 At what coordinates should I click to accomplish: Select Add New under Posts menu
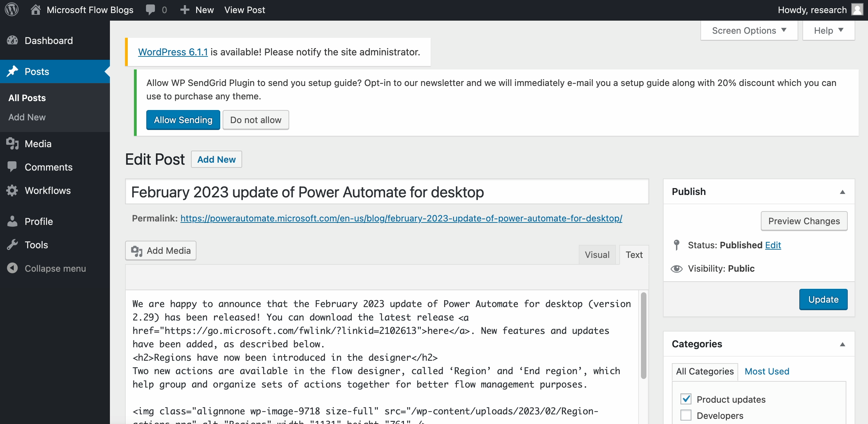click(27, 117)
